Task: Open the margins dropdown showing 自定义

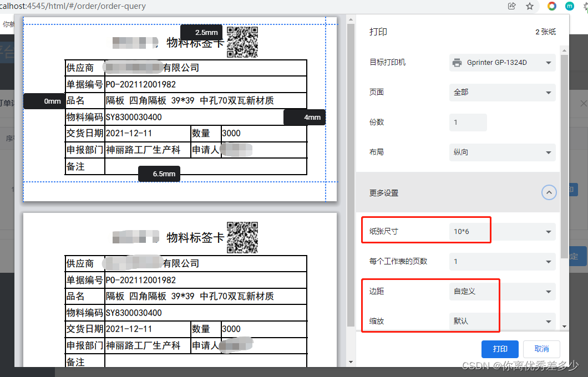Action: [502, 292]
